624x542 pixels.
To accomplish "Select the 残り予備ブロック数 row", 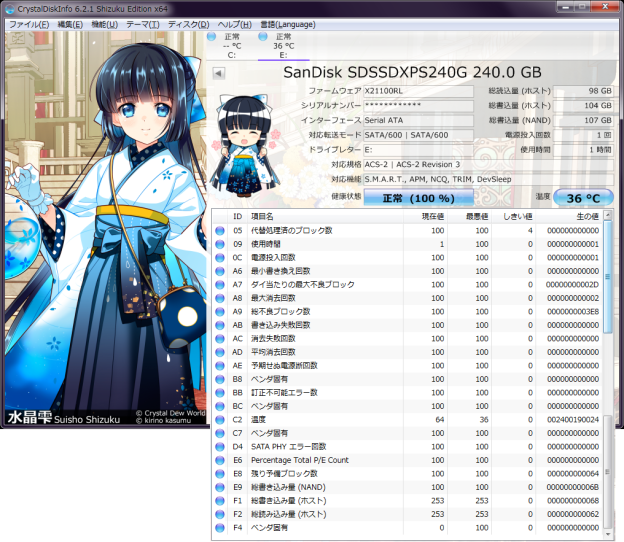I will [x=408, y=474].
